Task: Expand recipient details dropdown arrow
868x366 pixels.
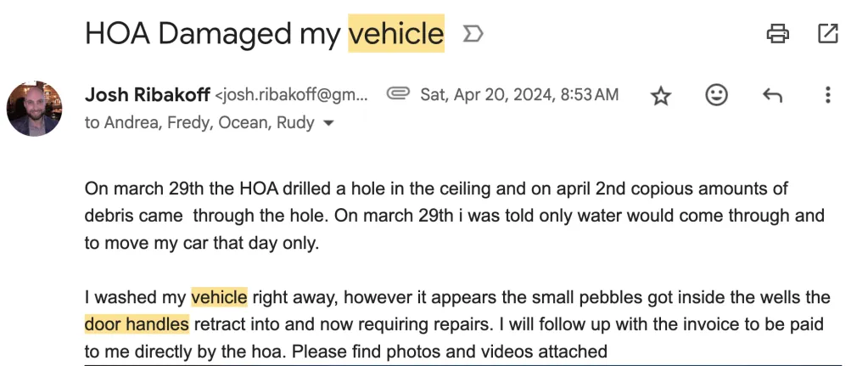Action: [x=329, y=123]
